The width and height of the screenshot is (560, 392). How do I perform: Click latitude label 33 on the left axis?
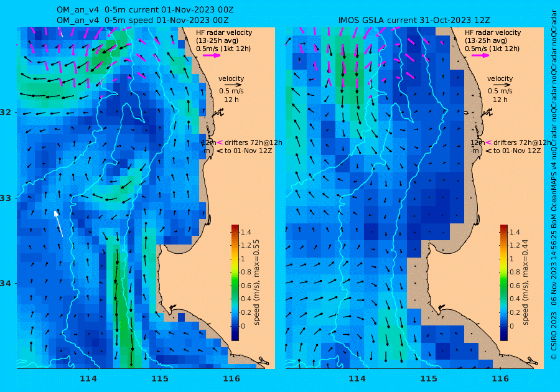(6, 198)
